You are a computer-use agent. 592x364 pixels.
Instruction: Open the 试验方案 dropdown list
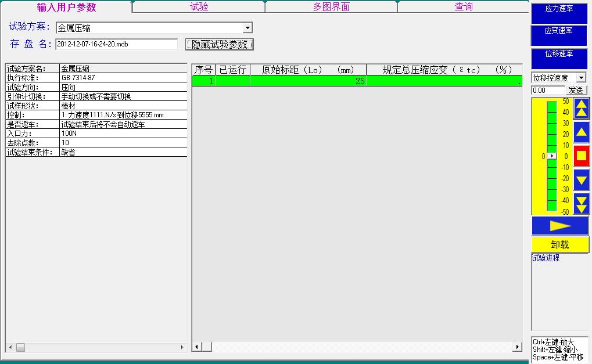247,28
